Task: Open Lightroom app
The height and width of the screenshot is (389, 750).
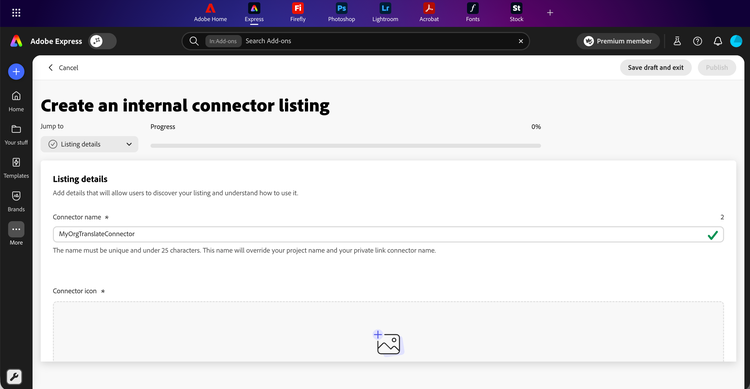Action: click(x=385, y=12)
